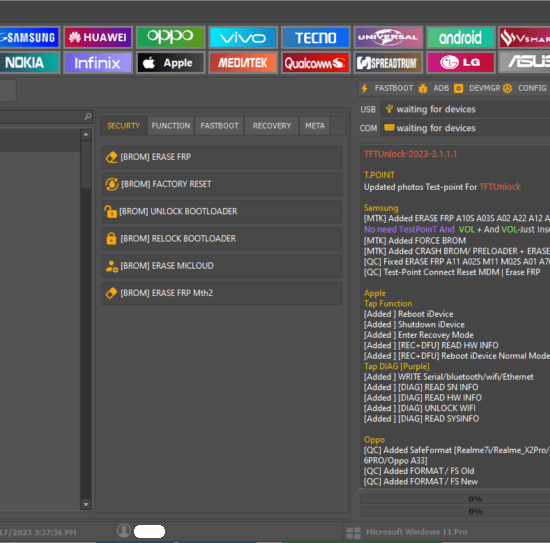Click the [DIAG] UNLOCK WIFI log line
The width and height of the screenshot is (550, 543).
420,408
